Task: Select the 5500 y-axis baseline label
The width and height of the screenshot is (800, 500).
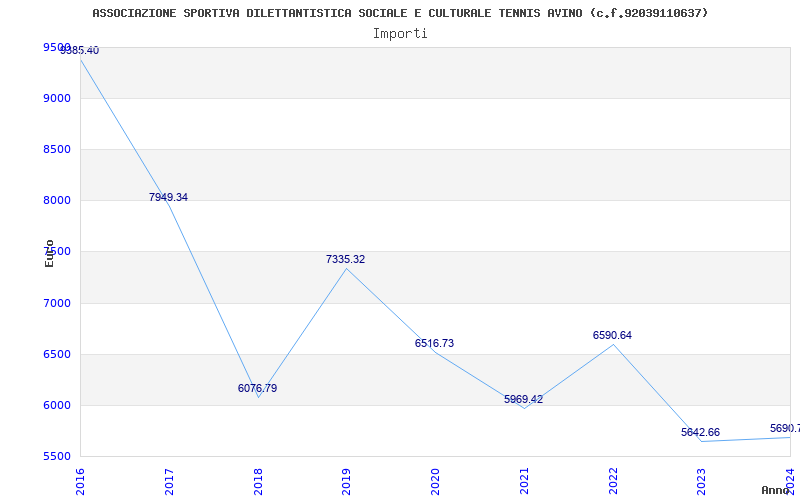Action: point(57,456)
